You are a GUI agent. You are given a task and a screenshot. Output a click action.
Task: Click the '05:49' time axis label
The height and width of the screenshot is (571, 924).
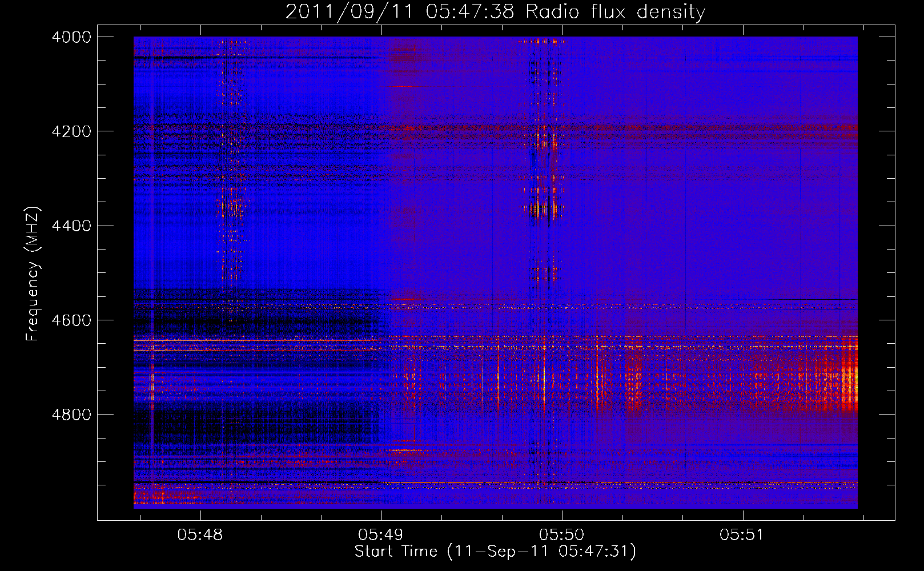(x=381, y=535)
